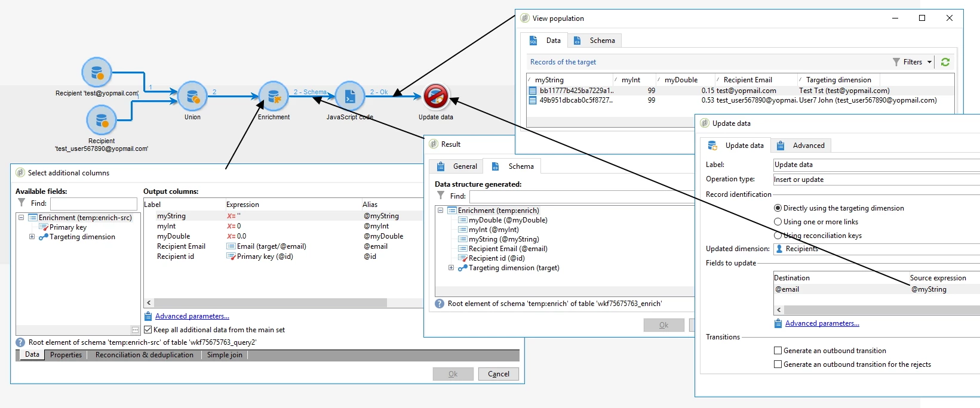Screen dimensions: 980x408
Task: Click the small edit button below Available fields tree
Action: (x=135, y=330)
